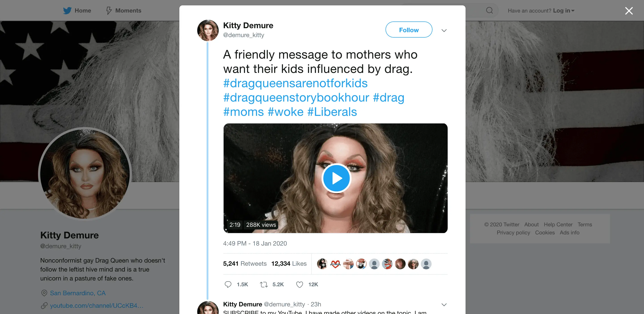Expand the tweet options chevron beside Follow
The height and width of the screenshot is (314, 644).
pyautogui.click(x=444, y=30)
